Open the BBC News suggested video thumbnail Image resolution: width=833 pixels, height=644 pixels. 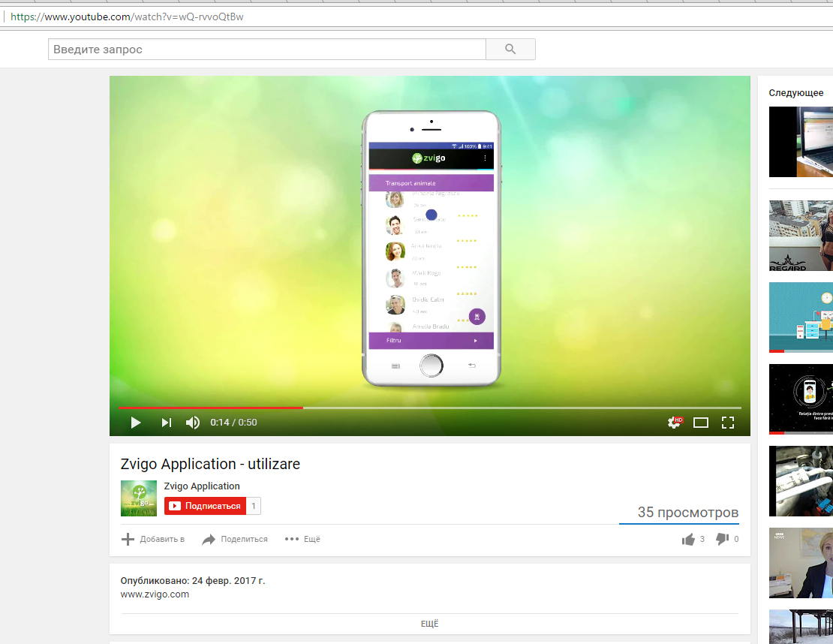(x=801, y=563)
